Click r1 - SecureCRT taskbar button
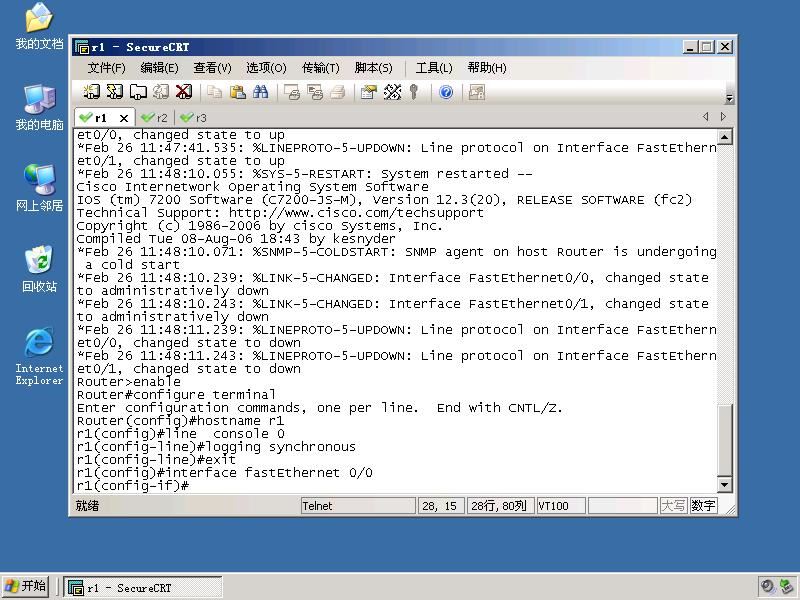The image size is (800, 600). (143, 588)
